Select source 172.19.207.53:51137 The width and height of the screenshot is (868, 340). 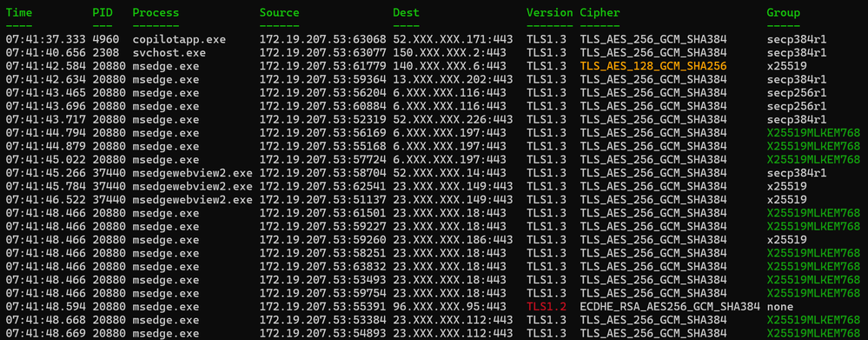322,199
